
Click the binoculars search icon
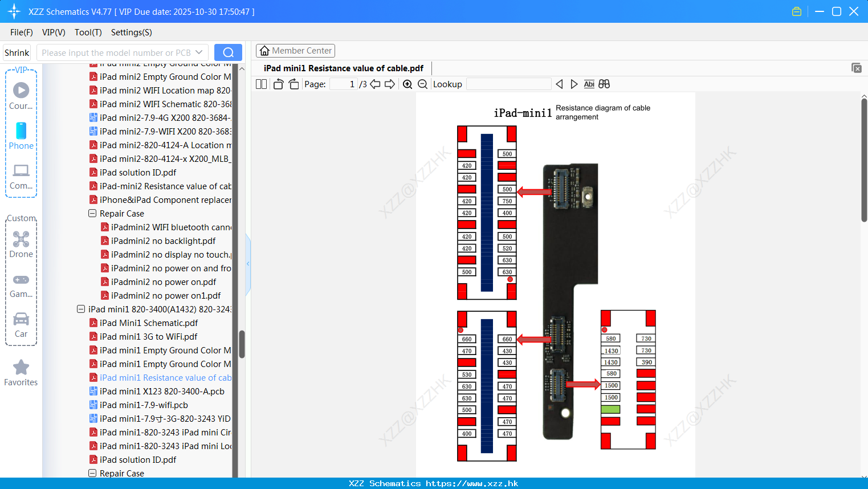pos(604,84)
